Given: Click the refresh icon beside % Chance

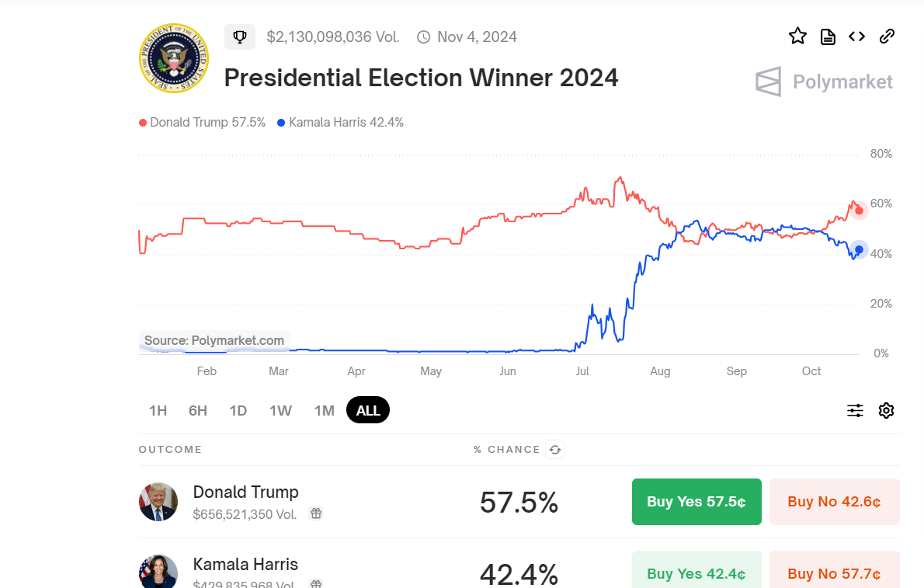Looking at the screenshot, I should tap(554, 449).
